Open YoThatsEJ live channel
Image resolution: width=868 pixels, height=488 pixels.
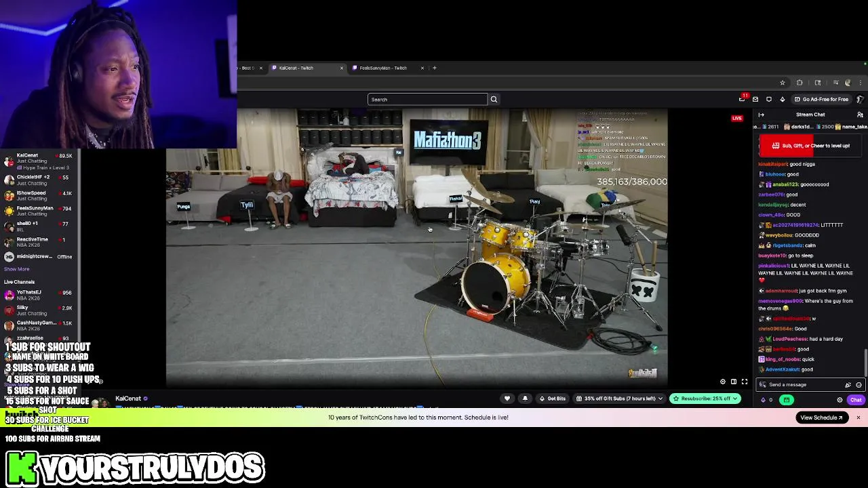[38, 295]
